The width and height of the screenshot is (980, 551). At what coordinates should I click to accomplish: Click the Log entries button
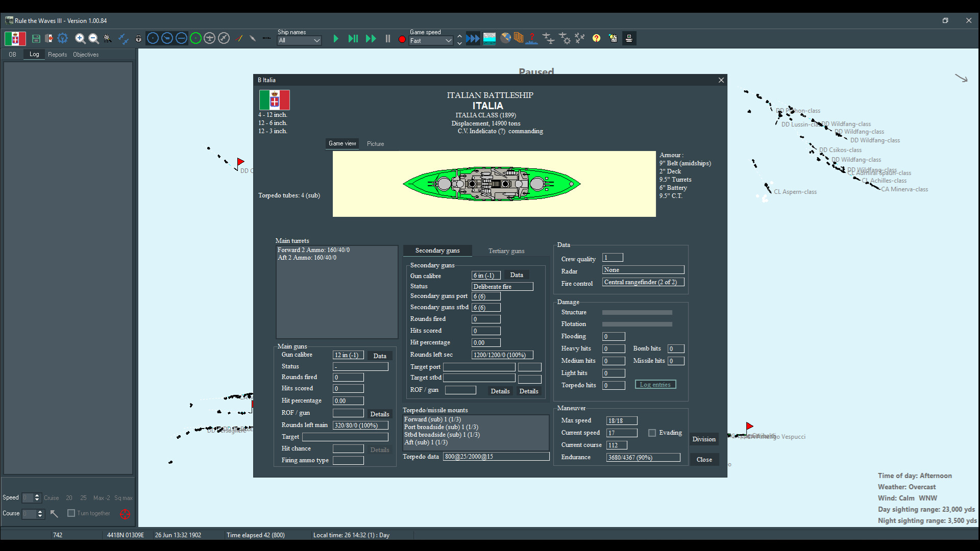(x=655, y=384)
